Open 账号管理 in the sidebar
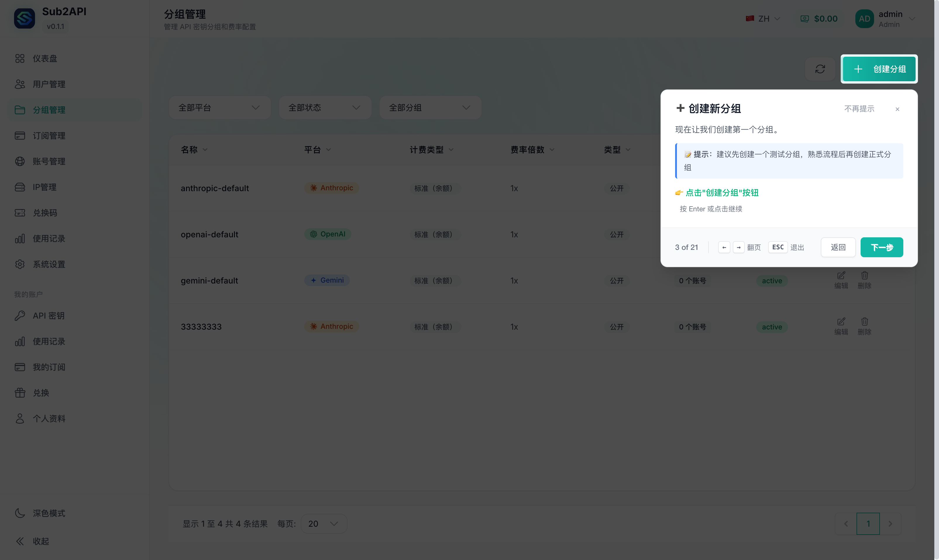Image resolution: width=939 pixels, height=560 pixels. (49, 162)
